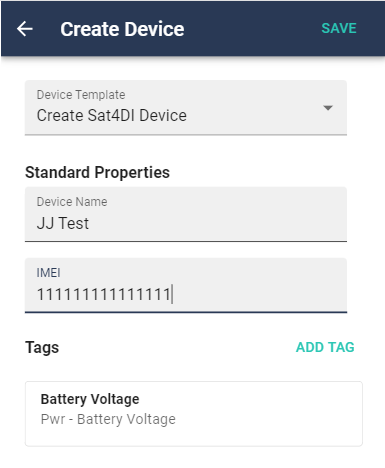
Task: Click the IMEI number 111111111111111
Action: point(104,294)
